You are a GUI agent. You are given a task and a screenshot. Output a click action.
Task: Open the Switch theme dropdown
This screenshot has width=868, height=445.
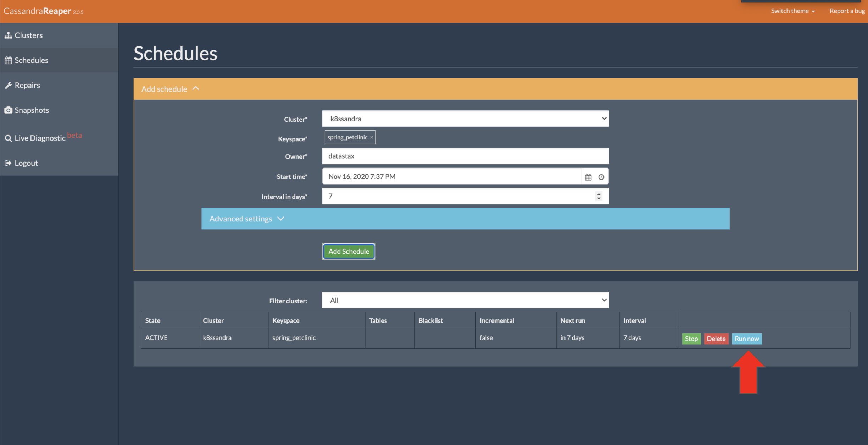tap(793, 11)
